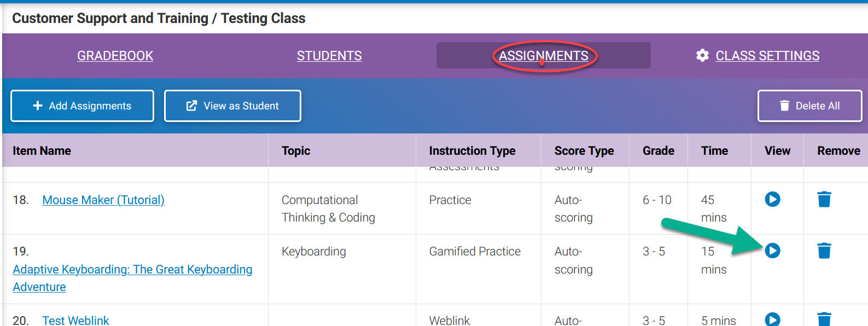This screenshot has height=326, width=868.
Task: Click the plus icon on Add Assignments
Action: [x=36, y=105]
